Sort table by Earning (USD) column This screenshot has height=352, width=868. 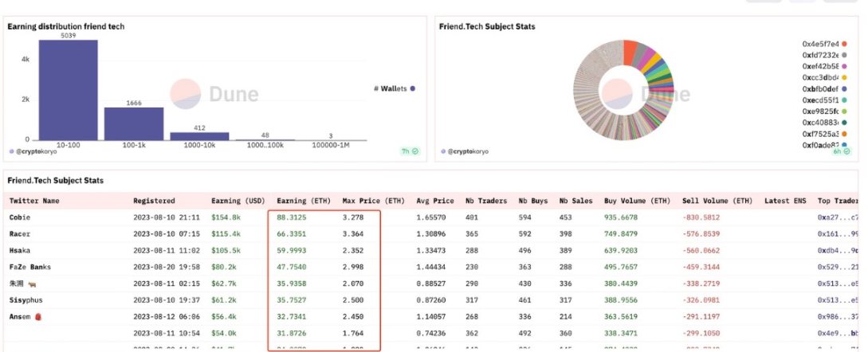237,201
